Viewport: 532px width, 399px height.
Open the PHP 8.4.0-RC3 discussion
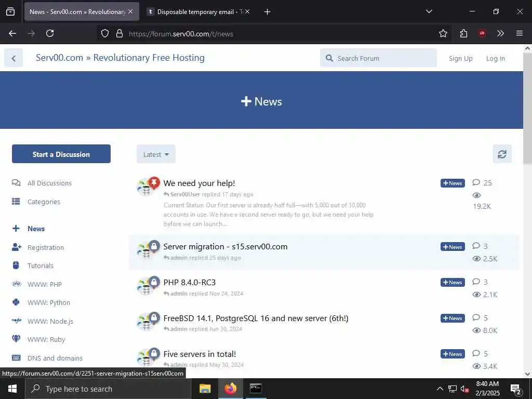pos(189,282)
